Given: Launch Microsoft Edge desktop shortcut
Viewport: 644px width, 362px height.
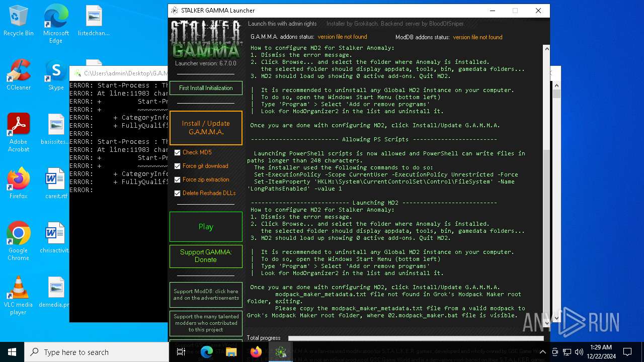Looking at the screenshot, I should pos(56,24).
